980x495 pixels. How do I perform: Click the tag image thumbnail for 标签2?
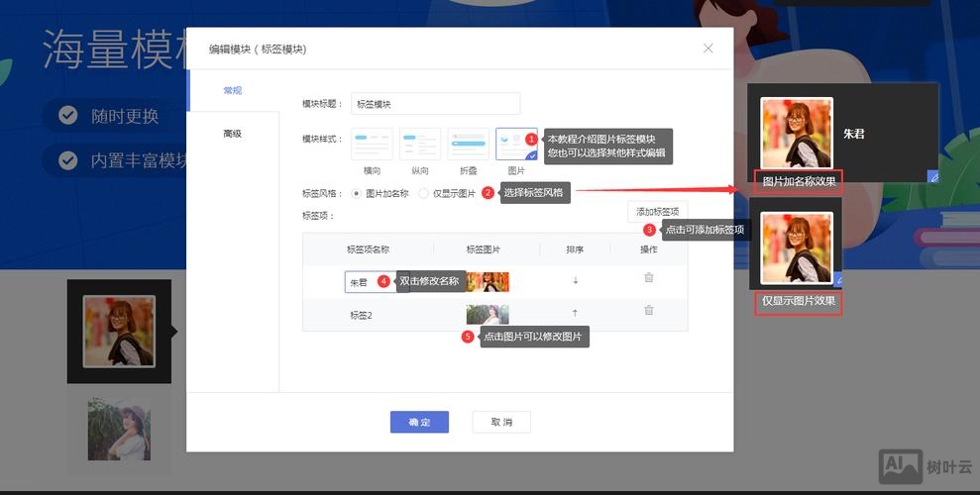(488, 315)
